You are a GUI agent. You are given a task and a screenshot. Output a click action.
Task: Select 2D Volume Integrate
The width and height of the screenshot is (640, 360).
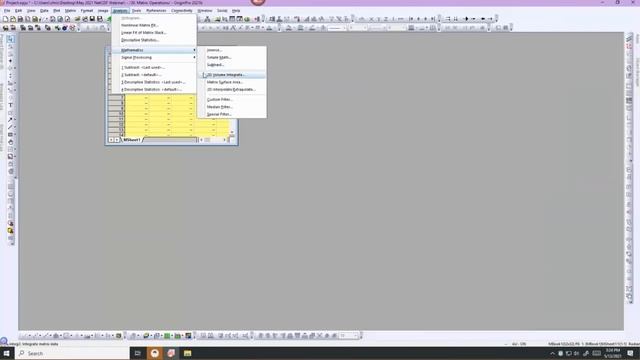pyautogui.click(x=232, y=75)
